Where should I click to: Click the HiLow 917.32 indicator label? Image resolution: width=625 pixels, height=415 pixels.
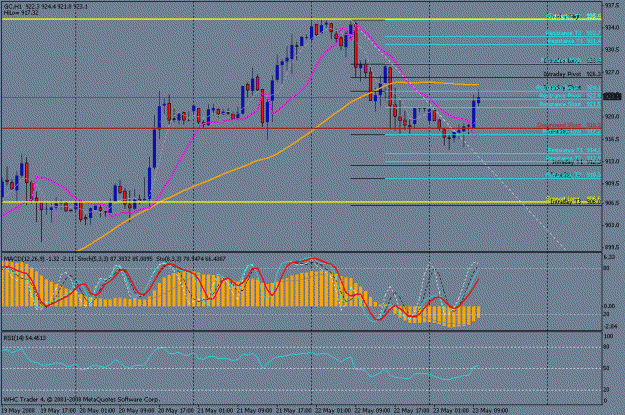(x=21, y=13)
